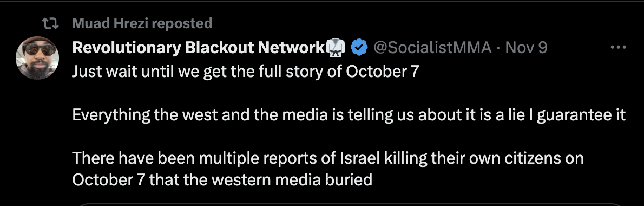Screen dimensions: 644x206
Task: Open the three-dot more options menu
Action: coord(618,48)
